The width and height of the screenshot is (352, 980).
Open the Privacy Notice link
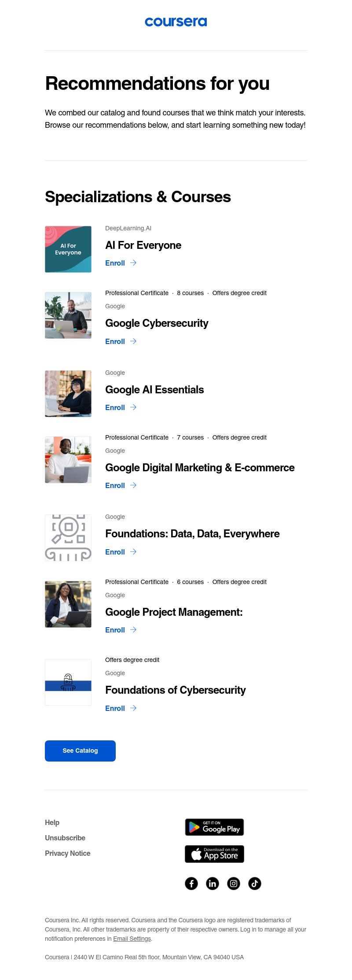[67, 853]
